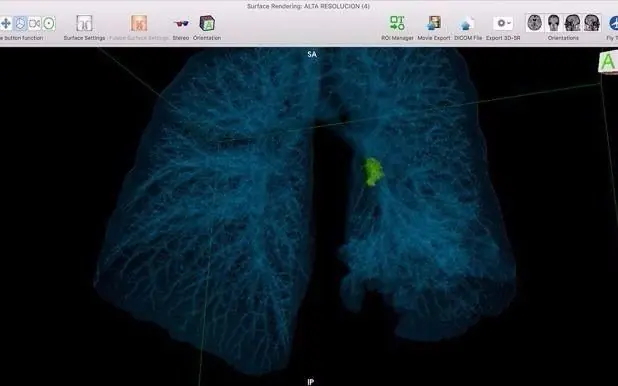The width and height of the screenshot is (618, 386).
Task: Open the ROI Manager
Action: click(x=397, y=23)
